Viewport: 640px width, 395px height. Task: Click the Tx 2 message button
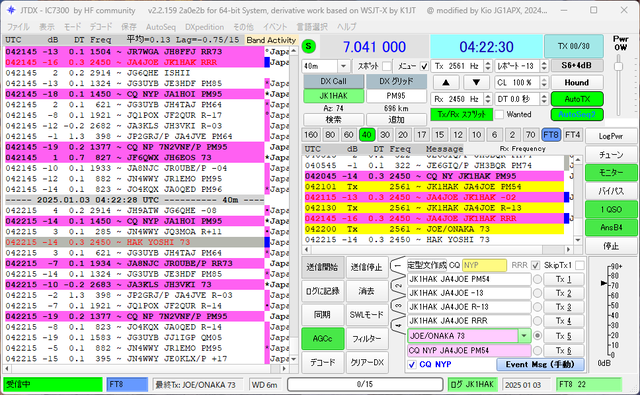[563, 293]
